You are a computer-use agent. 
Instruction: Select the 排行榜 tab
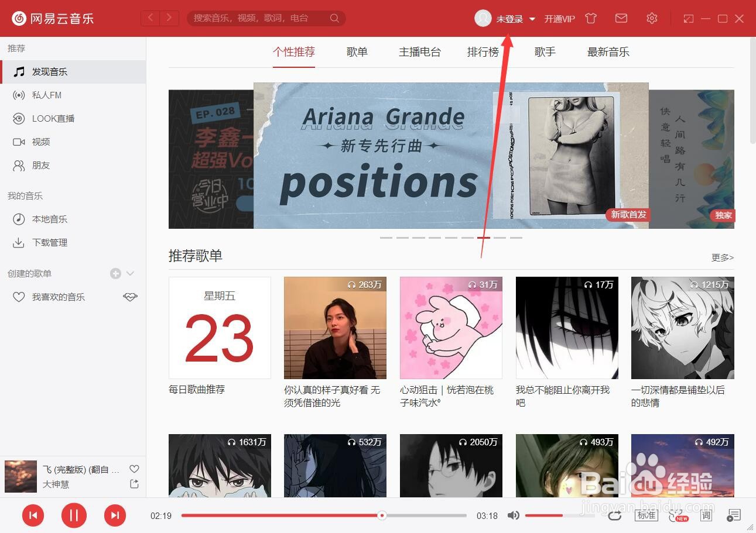click(x=483, y=52)
